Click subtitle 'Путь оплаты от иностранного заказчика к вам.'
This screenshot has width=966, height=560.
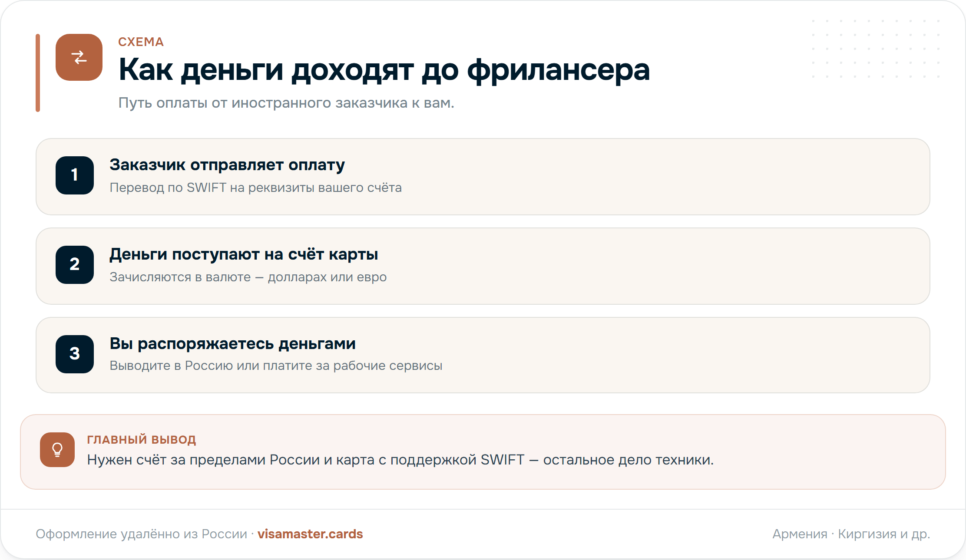[x=286, y=103]
